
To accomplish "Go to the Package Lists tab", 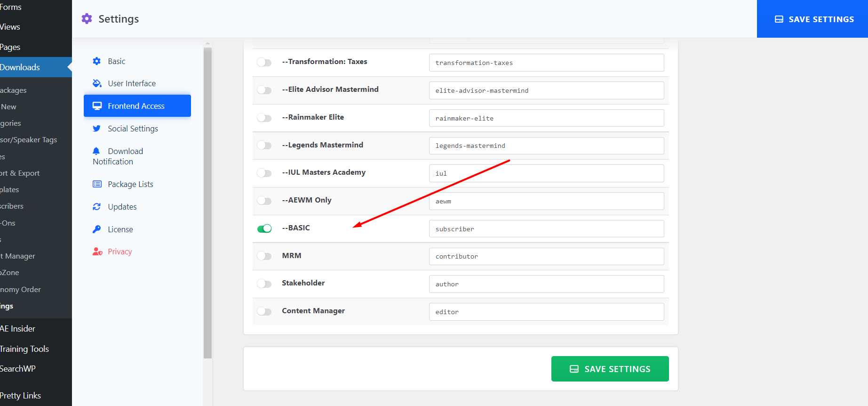I will 137,184.
